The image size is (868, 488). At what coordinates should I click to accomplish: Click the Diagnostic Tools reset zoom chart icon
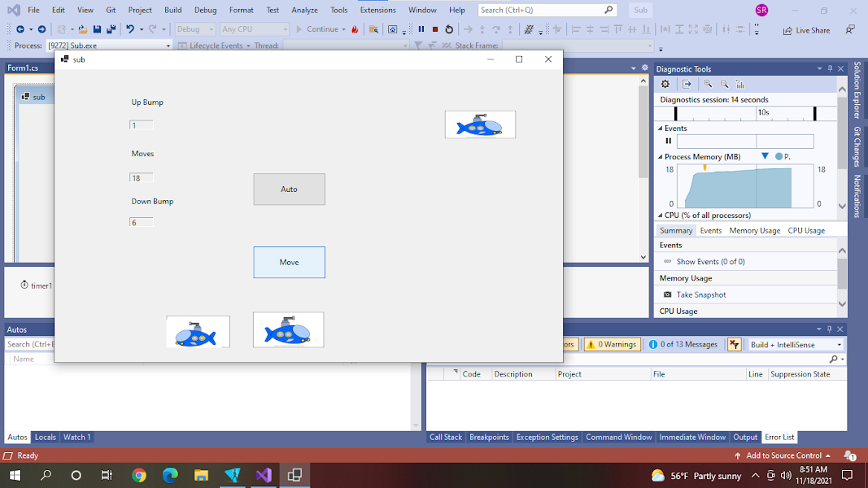[x=740, y=84]
